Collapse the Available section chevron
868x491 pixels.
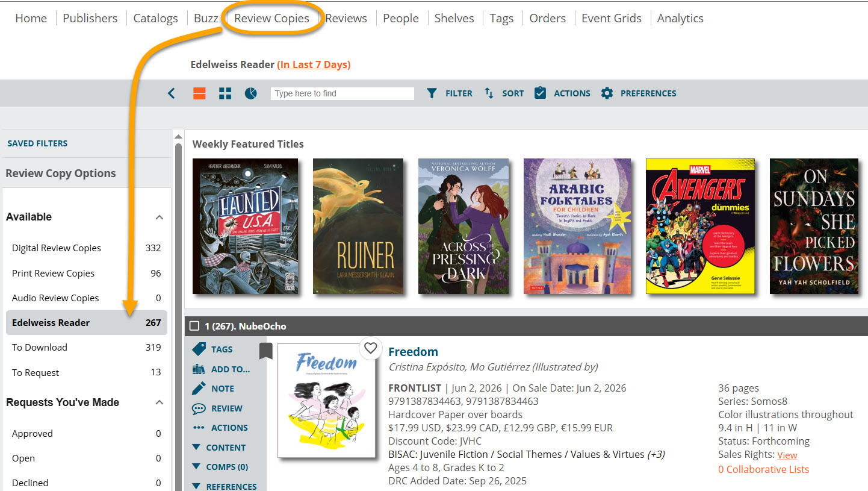pyautogui.click(x=159, y=217)
